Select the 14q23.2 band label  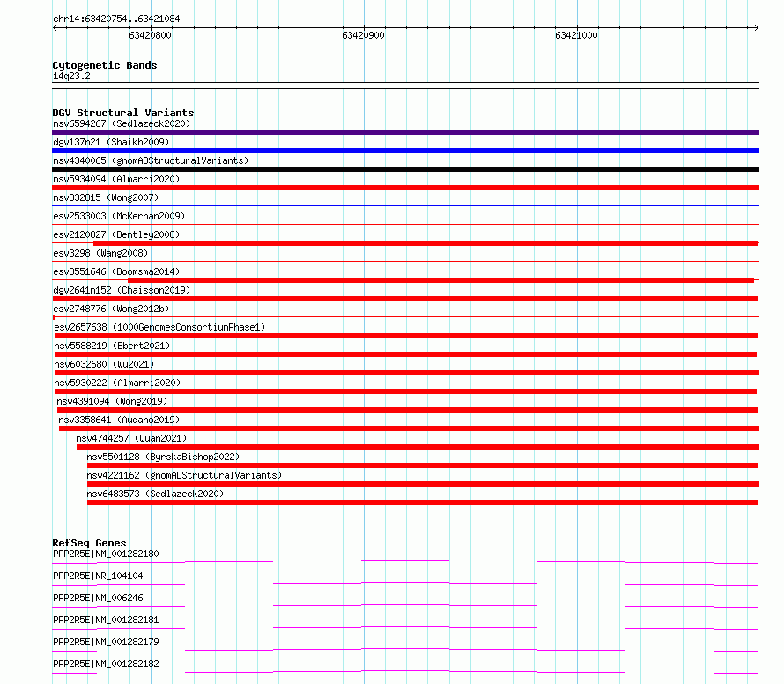[x=71, y=76]
